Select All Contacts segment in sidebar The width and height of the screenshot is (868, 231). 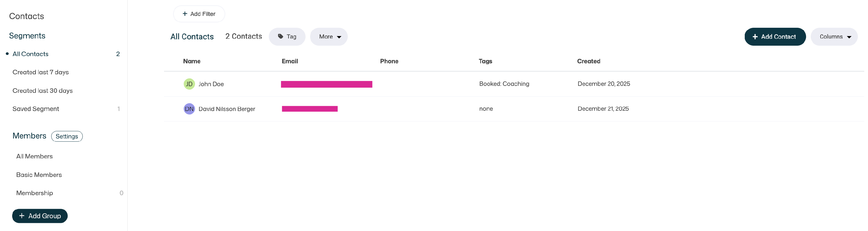pyautogui.click(x=30, y=54)
